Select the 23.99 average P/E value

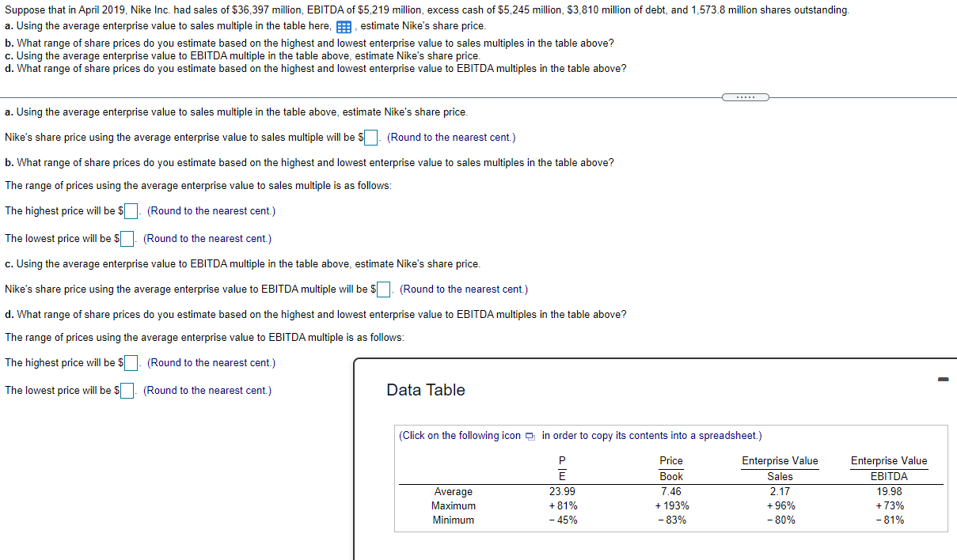[x=562, y=491]
